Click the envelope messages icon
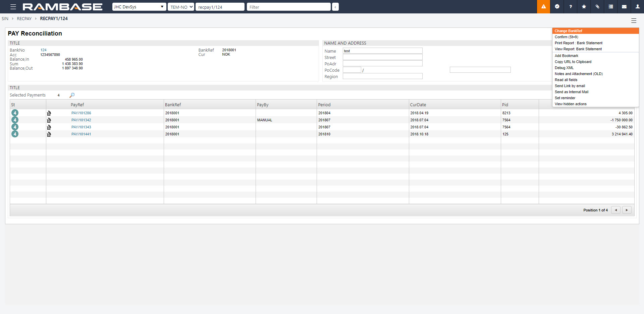644x314 pixels. point(624,7)
